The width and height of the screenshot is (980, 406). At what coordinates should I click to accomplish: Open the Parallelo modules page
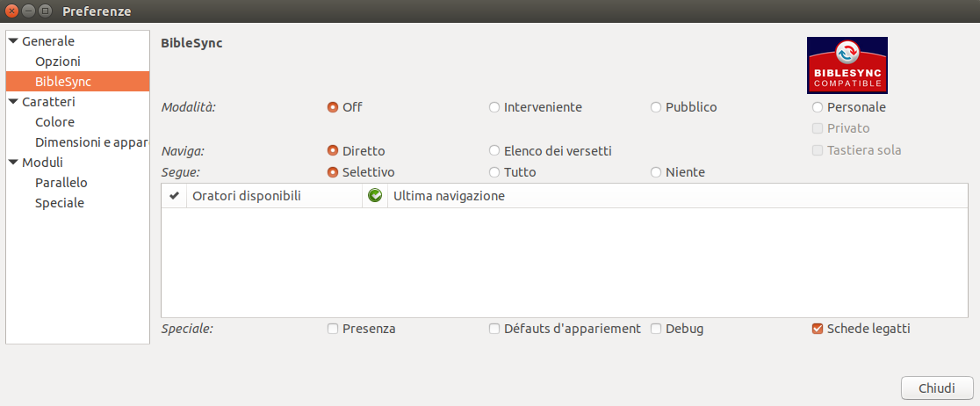[x=61, y=183]
